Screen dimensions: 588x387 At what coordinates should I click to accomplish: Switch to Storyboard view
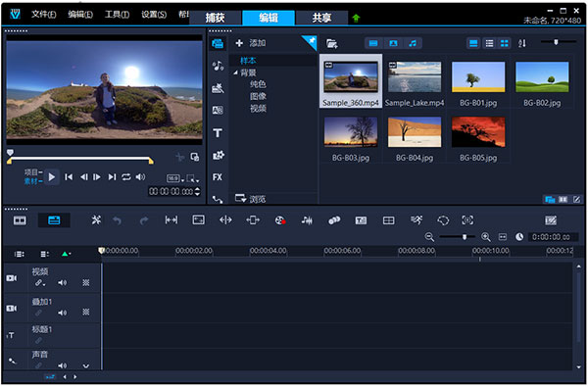click(x=20, y=220)
